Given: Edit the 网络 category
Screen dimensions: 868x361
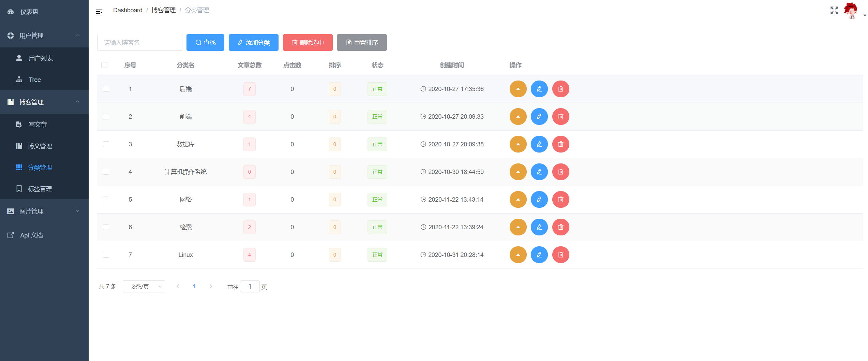Looking at the screenshot, I should click(x=539, y=200).
